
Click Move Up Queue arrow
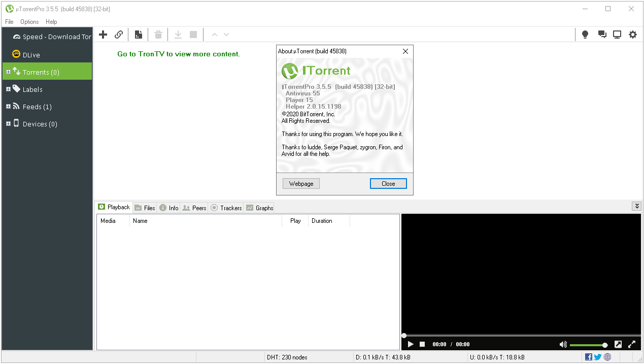tap(214, 35)
